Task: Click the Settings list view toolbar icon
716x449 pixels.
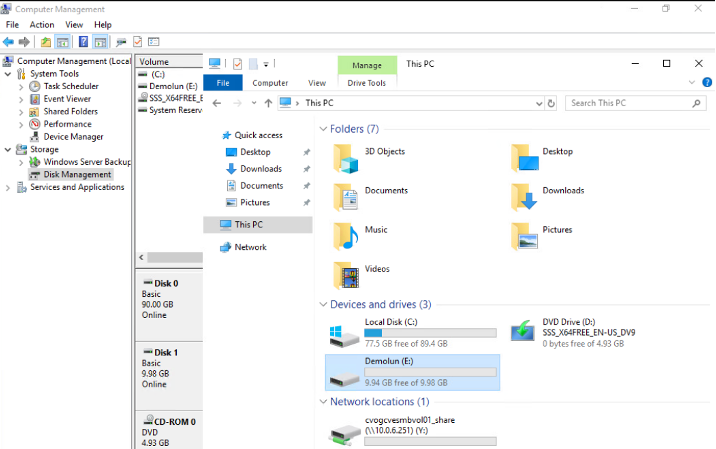Action: (x=154, y=42)
